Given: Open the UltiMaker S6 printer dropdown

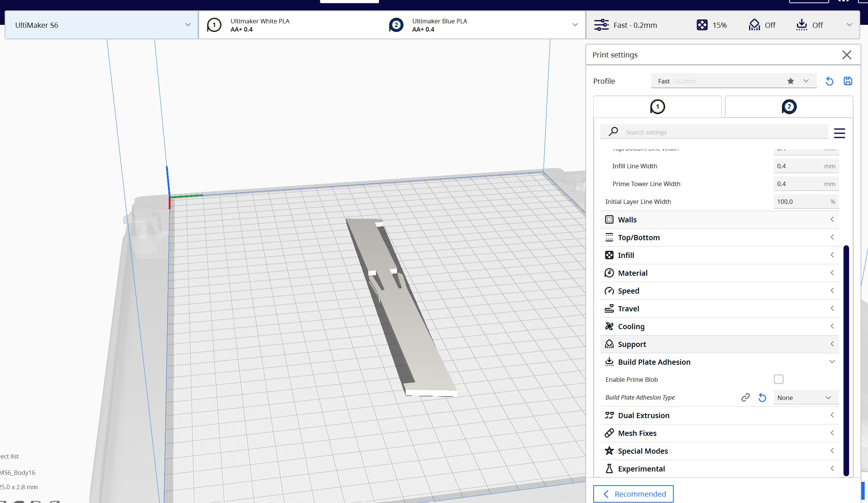Looking at the screenshot, I should pos(101,25).
